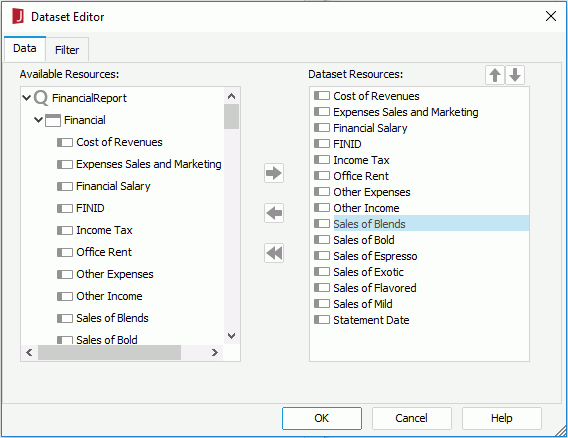The image size is (568, 438).
Task: Switch to the Filter tab
Action: pyautogui.click(x=67, y=50)
